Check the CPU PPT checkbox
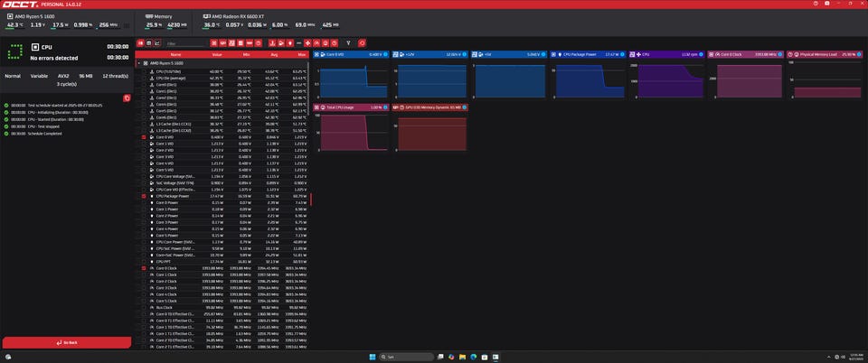The height and width of the screenshot is (363, 868). (144, 261)
